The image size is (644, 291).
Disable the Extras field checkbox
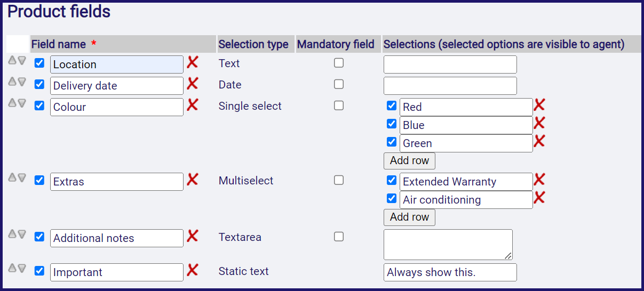click(x=39, y=180)
